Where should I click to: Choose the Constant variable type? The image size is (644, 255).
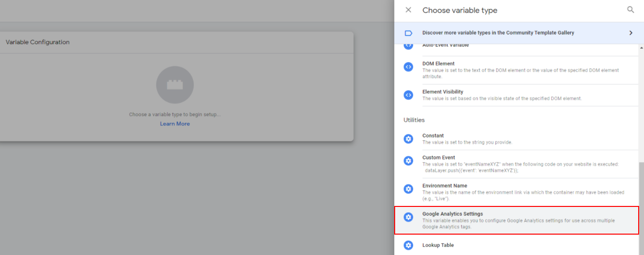click(516, 139)
